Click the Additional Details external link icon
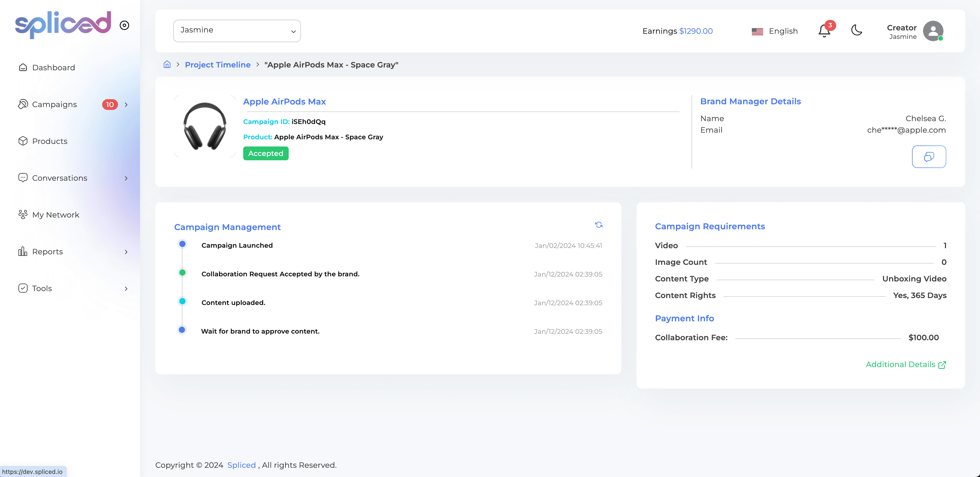The width and height of the screenshot is (980, 477). tap(942, 365)
